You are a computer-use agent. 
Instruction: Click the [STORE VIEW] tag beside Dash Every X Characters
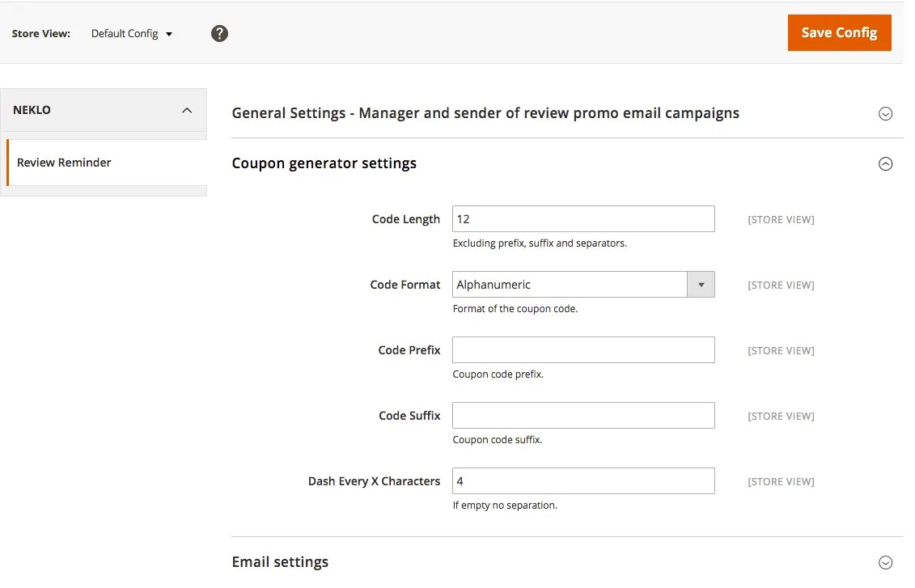pyautogui.click(x=781, y=482)
